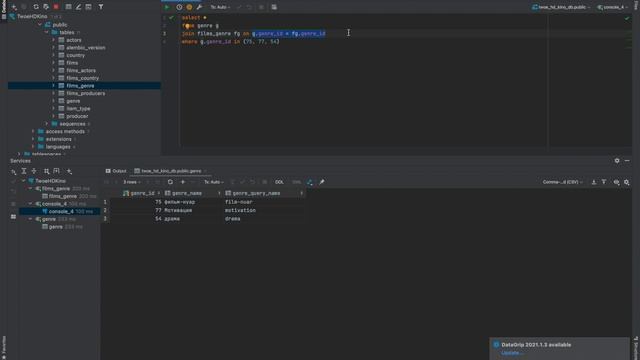
Task: Open the 3 rows page size dropdown
Action: tap(132, 182)
